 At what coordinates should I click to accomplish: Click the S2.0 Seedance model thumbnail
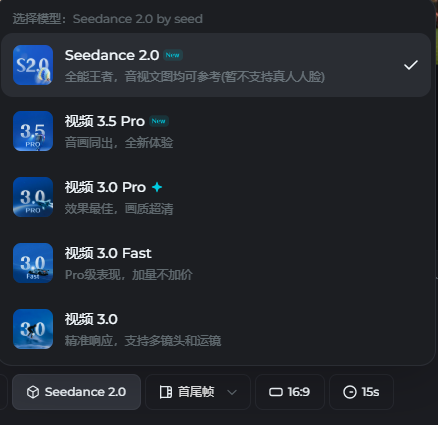[33, 65]
